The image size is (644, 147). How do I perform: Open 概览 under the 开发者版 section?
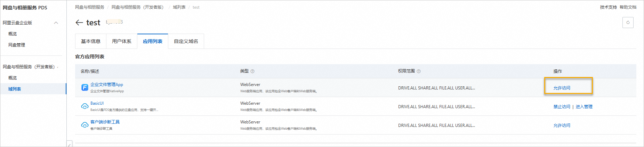tap(13, 78)
